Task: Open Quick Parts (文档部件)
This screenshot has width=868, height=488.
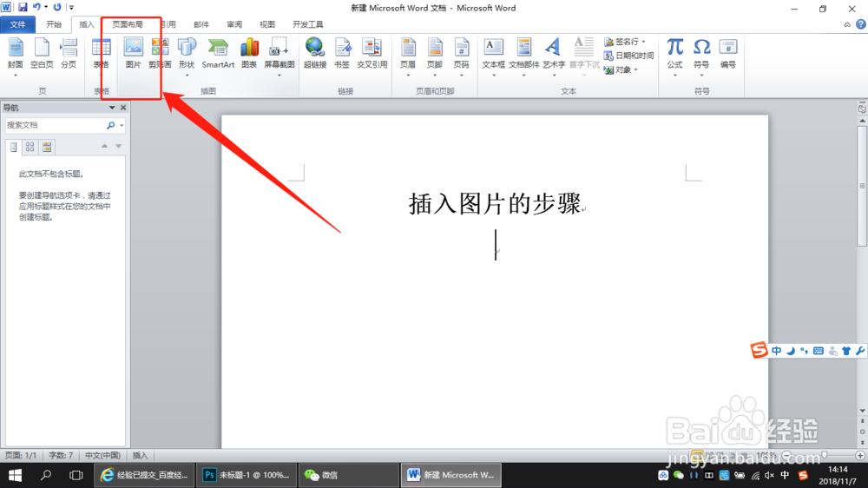Action: 523,57
